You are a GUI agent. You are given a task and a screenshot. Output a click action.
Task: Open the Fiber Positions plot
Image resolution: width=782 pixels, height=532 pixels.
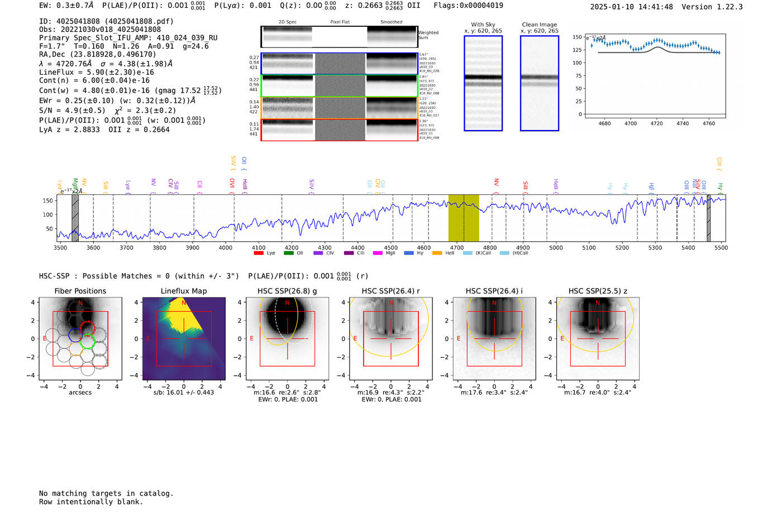pos(80,339)
